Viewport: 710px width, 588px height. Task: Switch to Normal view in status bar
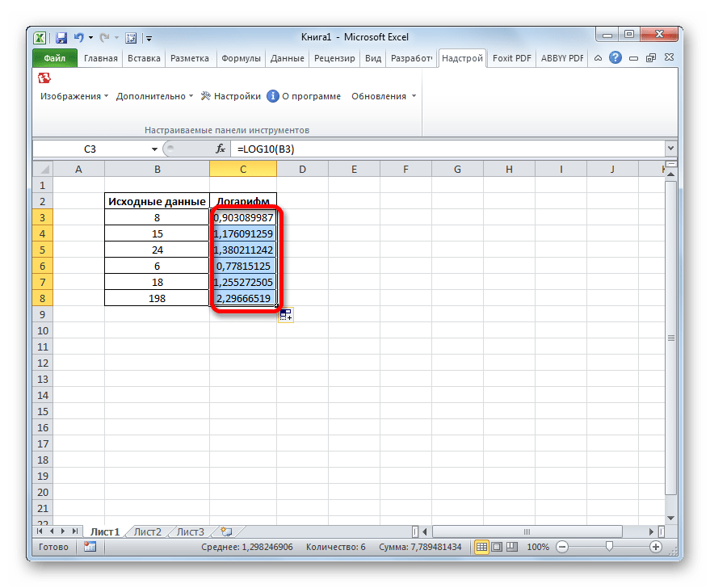[x=481, y=547]
